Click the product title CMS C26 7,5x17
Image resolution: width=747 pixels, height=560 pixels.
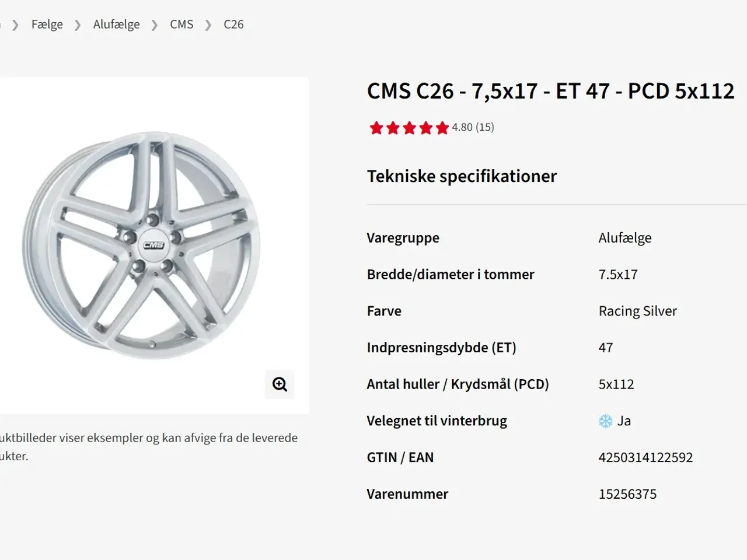point(550,91)
